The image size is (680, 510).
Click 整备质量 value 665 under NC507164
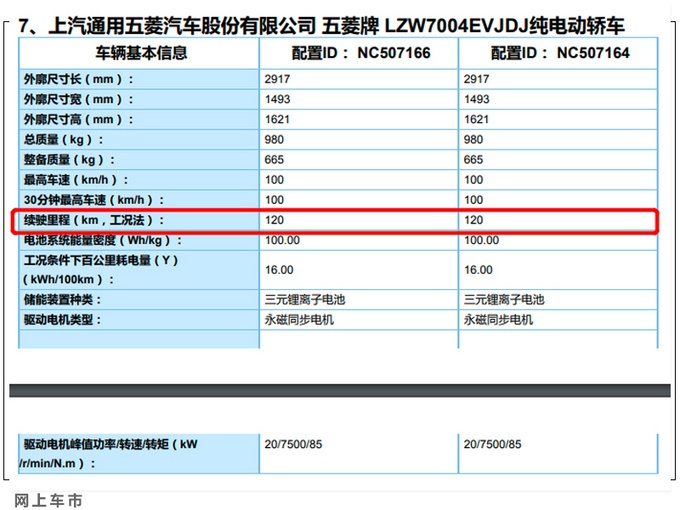coord(473,160)
